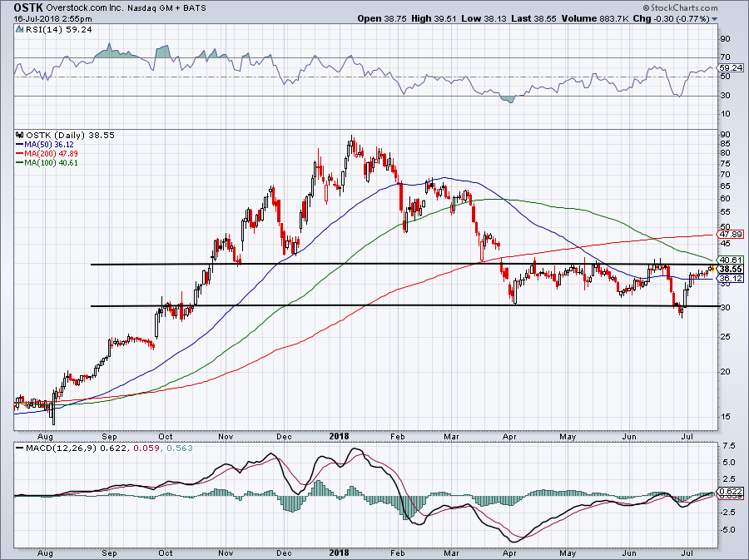This screenshot has width=749, height=560.
Task: Select the MA(200) 47.89 legend entry
Action: coord(51,154)
